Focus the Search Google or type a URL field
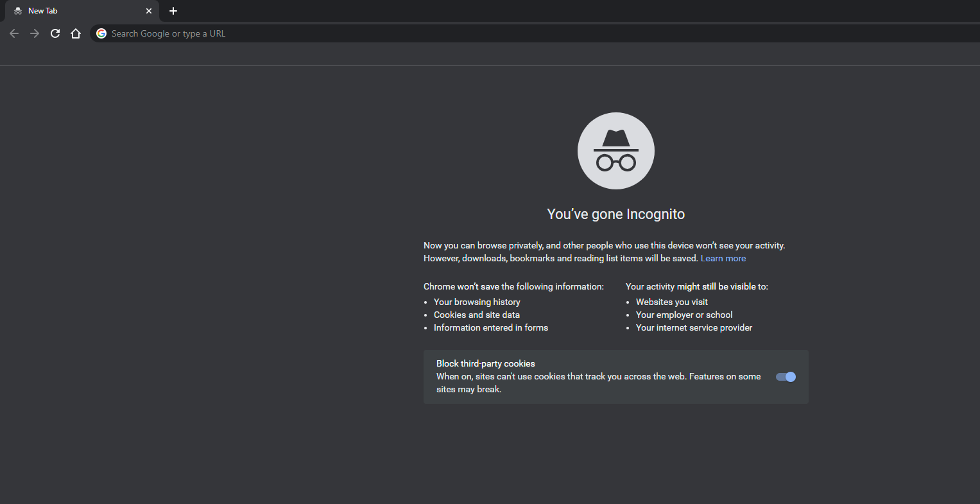This screenshot has height=504, width=980. coord(535,33)
